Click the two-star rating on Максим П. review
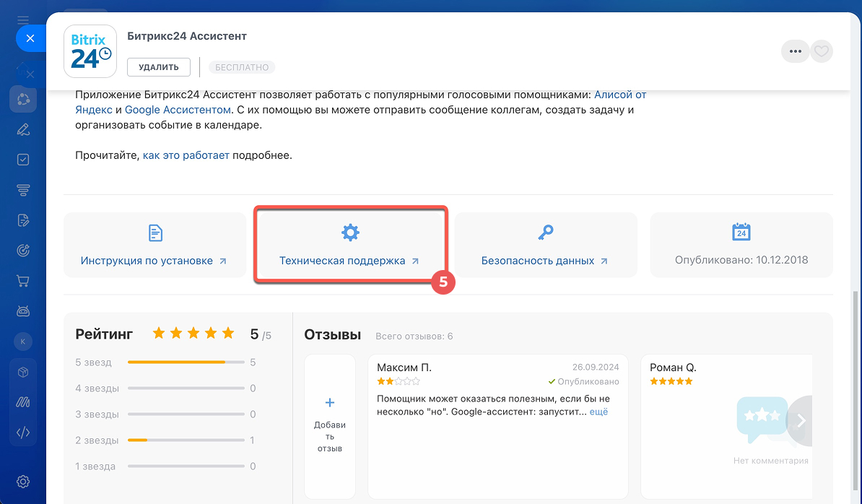The height and width of the screenshot is (504, 862). pyautogui.click(x=399, y=381)
